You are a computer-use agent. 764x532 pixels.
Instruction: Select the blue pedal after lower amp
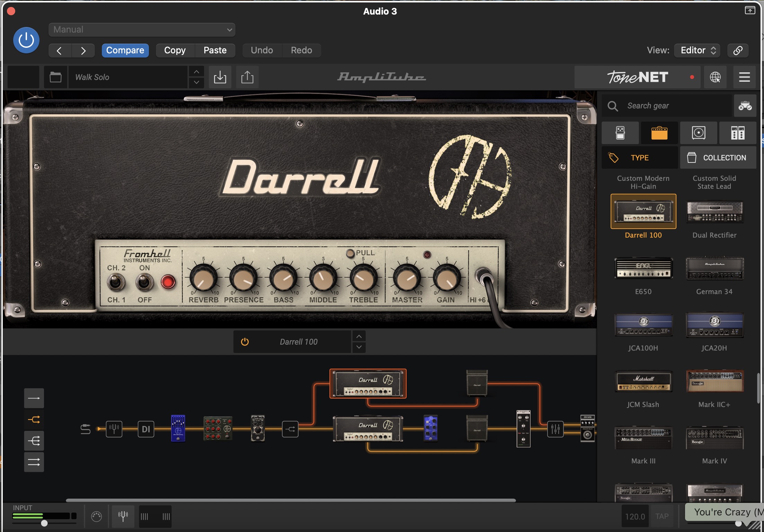click(430, 428)
